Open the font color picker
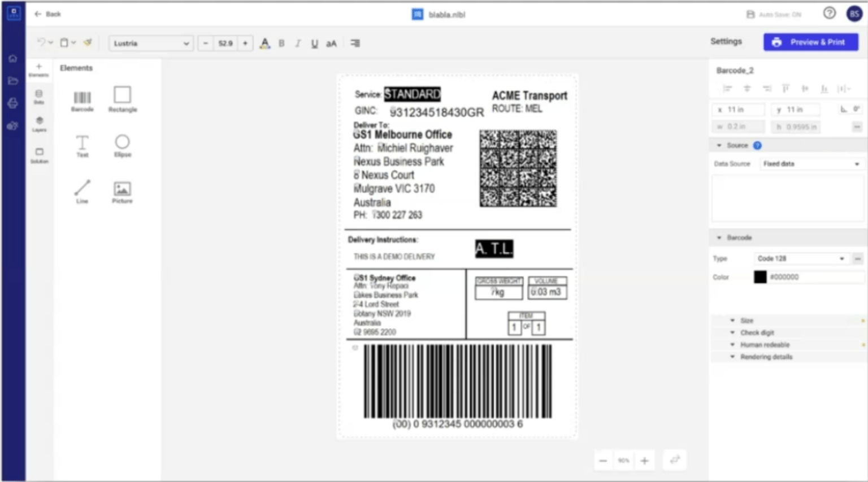Screen dimensions: 868x482 tap(264, 43)
